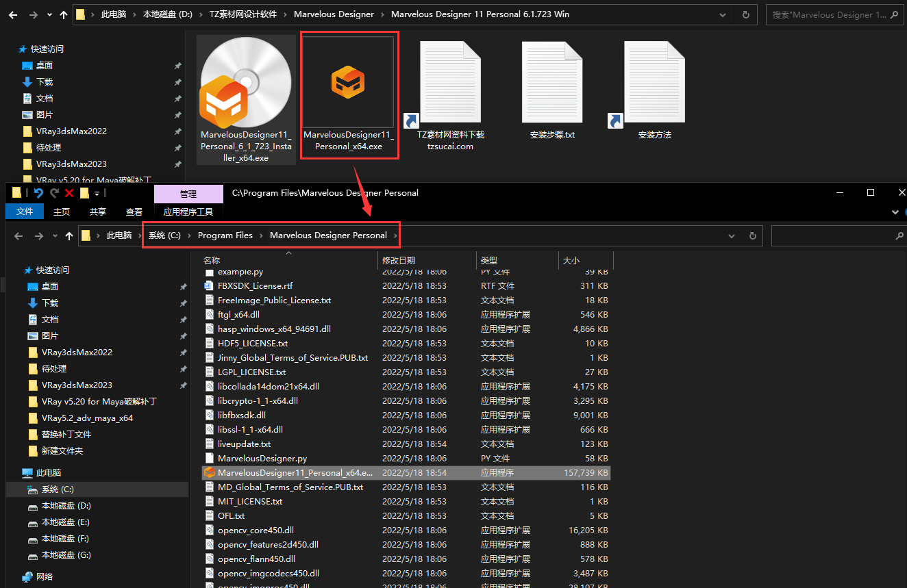Open the 文件 menu tab
The height and width of the screenshot is (588, 907).
(25, 212)
